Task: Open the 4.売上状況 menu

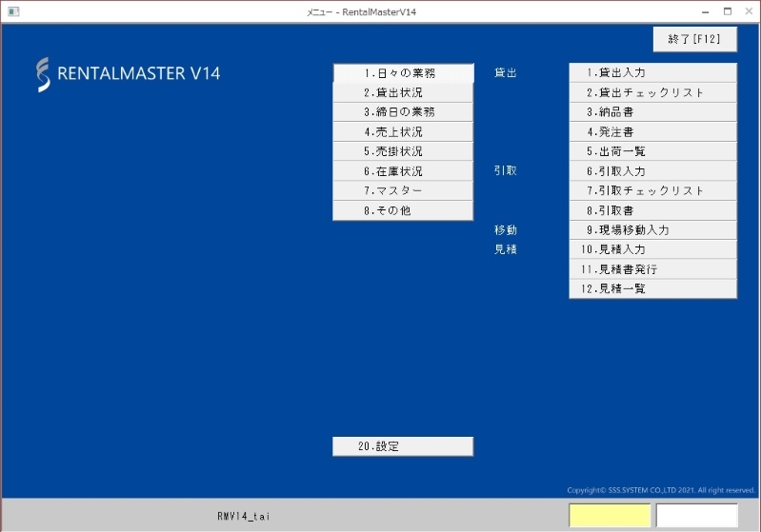Action: (403, 132)
